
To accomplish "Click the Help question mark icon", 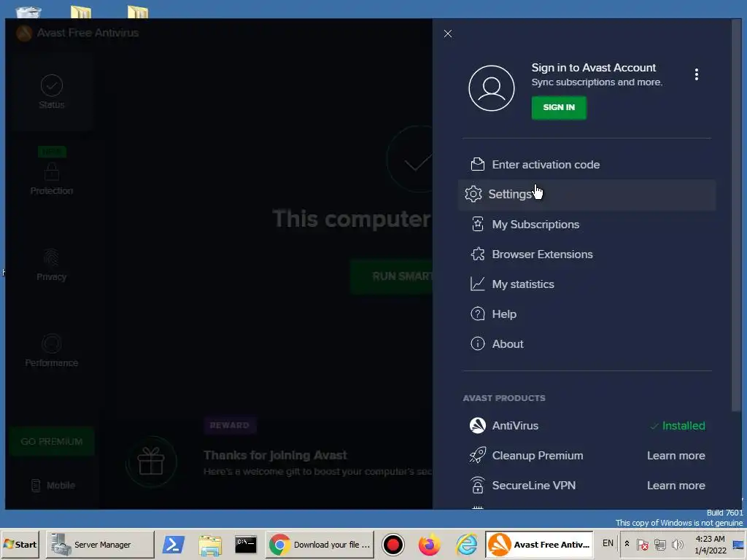I will click(x=477, y=314).
